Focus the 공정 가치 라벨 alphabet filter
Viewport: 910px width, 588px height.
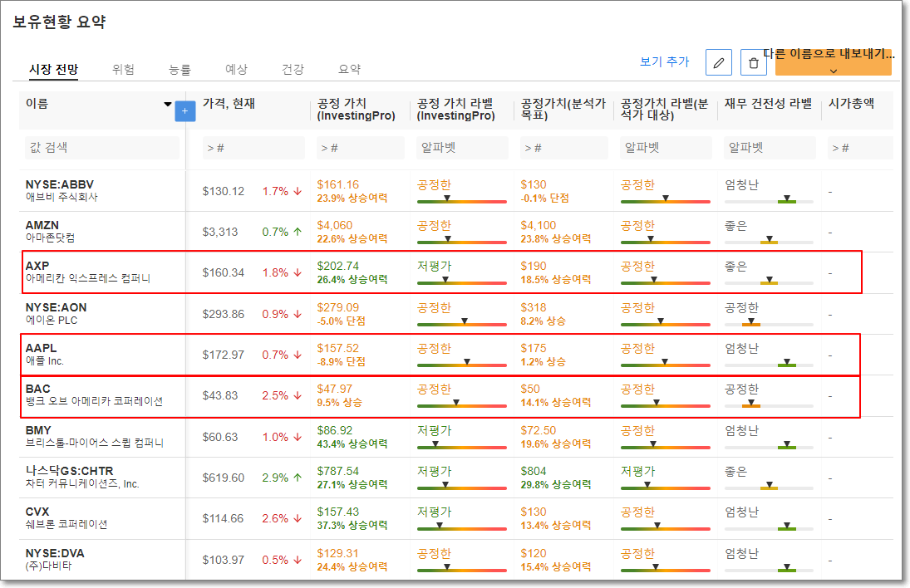click(x=462, y=148)
